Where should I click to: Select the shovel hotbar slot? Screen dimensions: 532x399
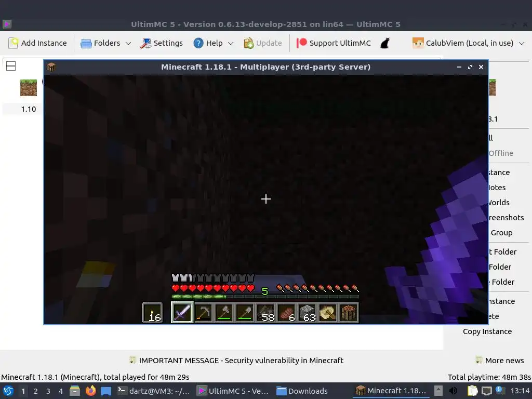tap(245, 312)
